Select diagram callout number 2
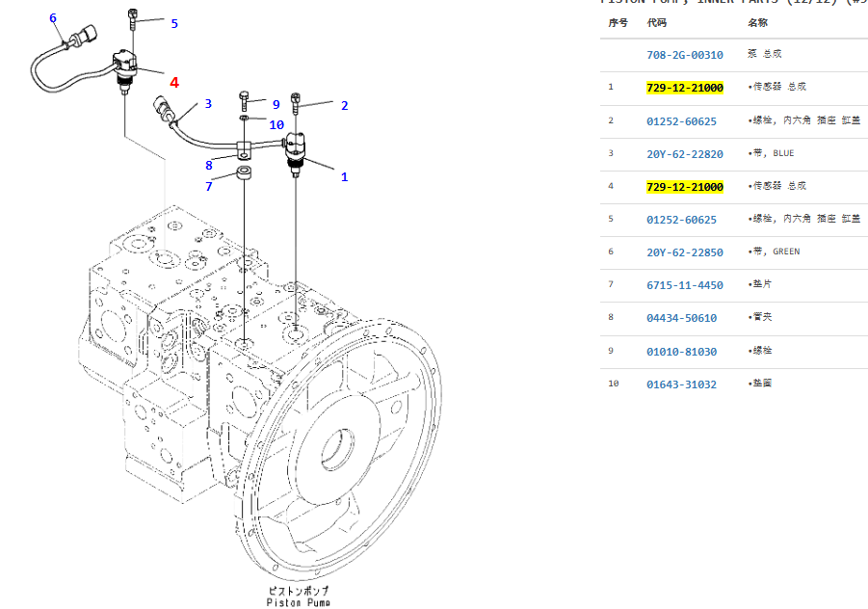Image resolution: width=868 pixels, height=609 pixels. coord(344,105)
